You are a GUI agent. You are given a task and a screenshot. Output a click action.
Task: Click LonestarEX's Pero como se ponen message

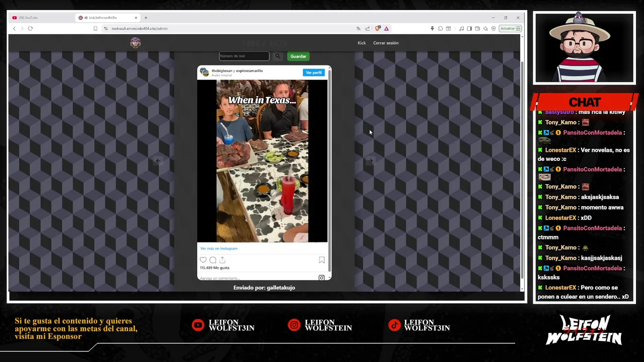(584, 292)
